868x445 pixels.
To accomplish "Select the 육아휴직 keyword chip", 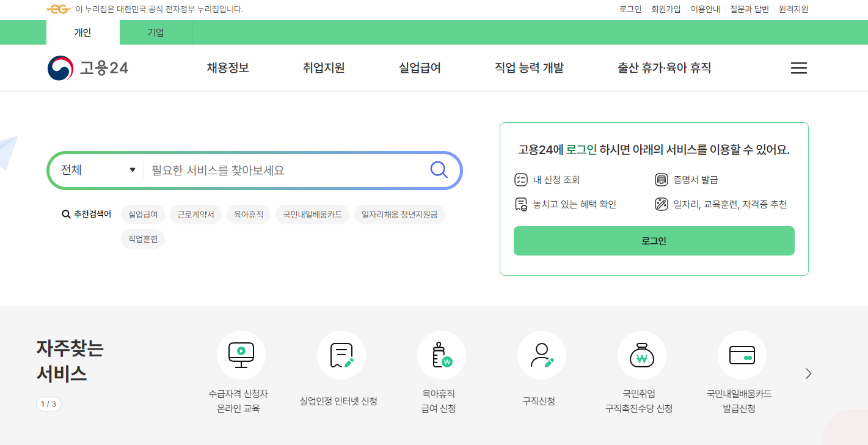I will 249,215.
